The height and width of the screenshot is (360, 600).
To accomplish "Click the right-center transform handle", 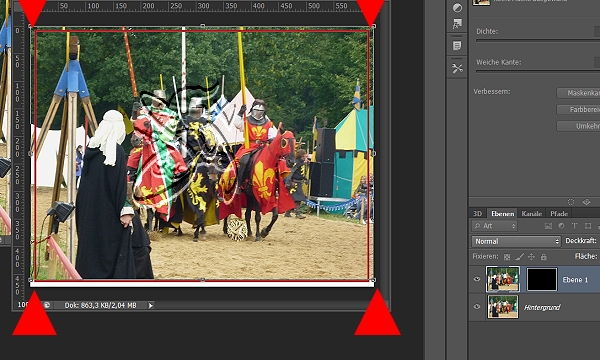I will pos(374,153).
